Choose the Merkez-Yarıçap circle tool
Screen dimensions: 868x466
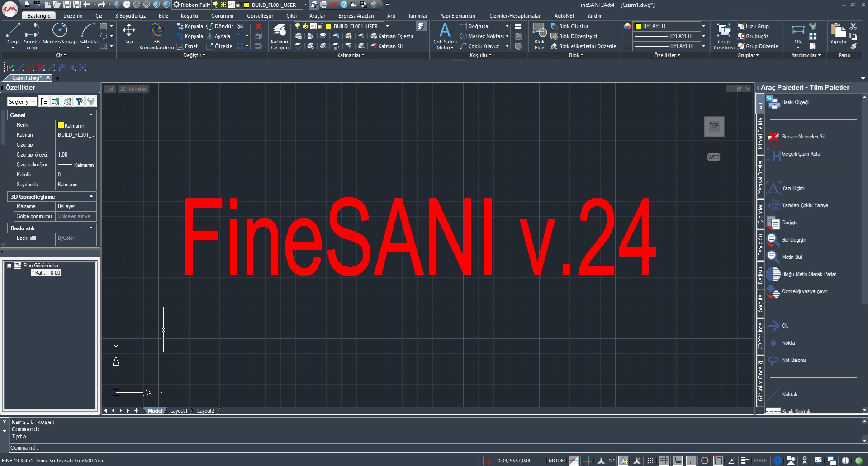60,34
